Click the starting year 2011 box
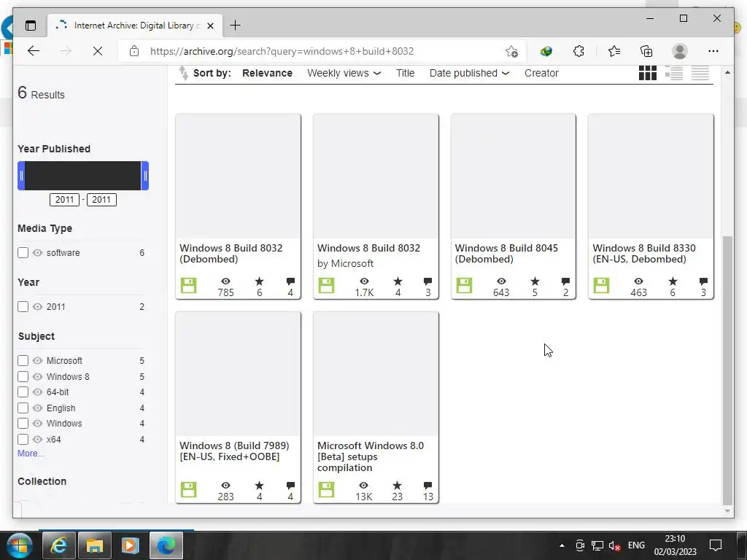The image size is (747, 560). (64, 200)
